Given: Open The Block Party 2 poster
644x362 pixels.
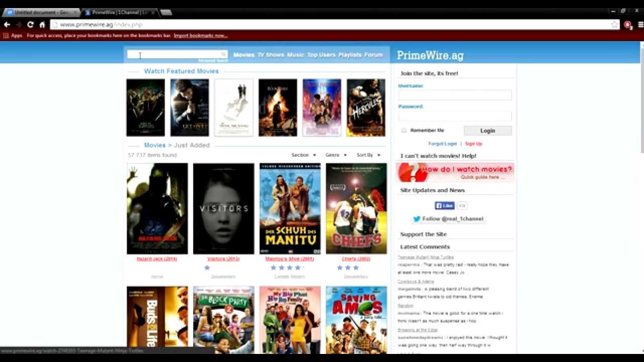Looking at the screenshot, I should (x=224, y=320).
